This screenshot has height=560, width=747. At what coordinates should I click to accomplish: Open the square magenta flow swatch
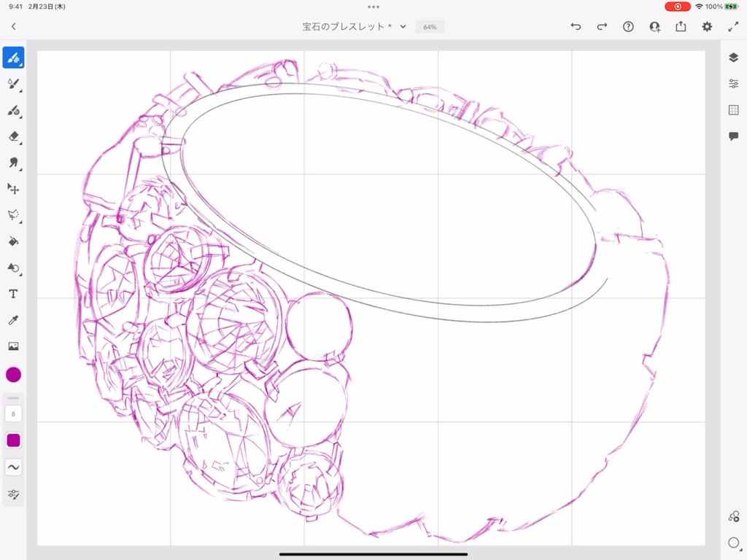[x=13, y=440]
